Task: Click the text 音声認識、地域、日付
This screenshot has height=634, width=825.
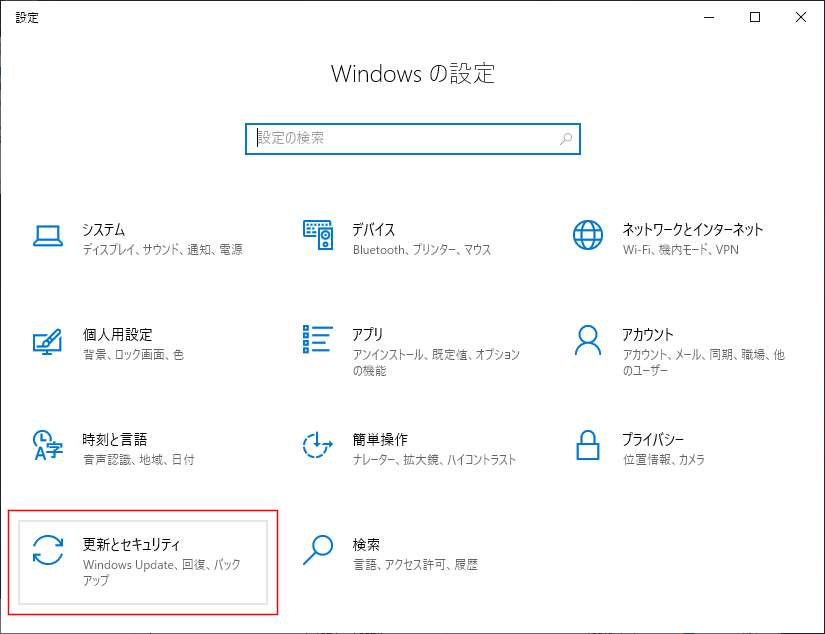Action: tap(139, 460)
